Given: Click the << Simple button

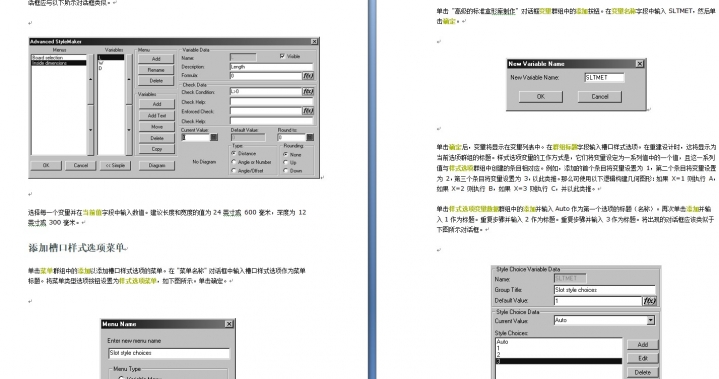Looking at the screenshot, I should coord(115,165).
